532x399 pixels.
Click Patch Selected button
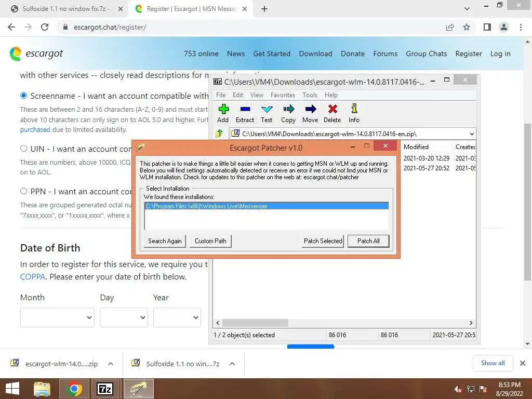[323, 241]
